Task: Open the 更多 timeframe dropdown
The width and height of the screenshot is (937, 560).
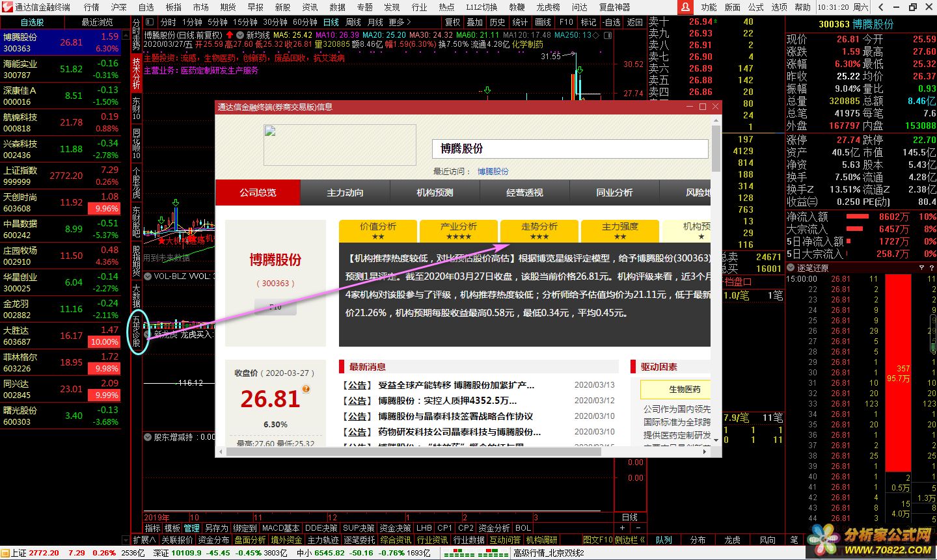Action: point(400,22)
